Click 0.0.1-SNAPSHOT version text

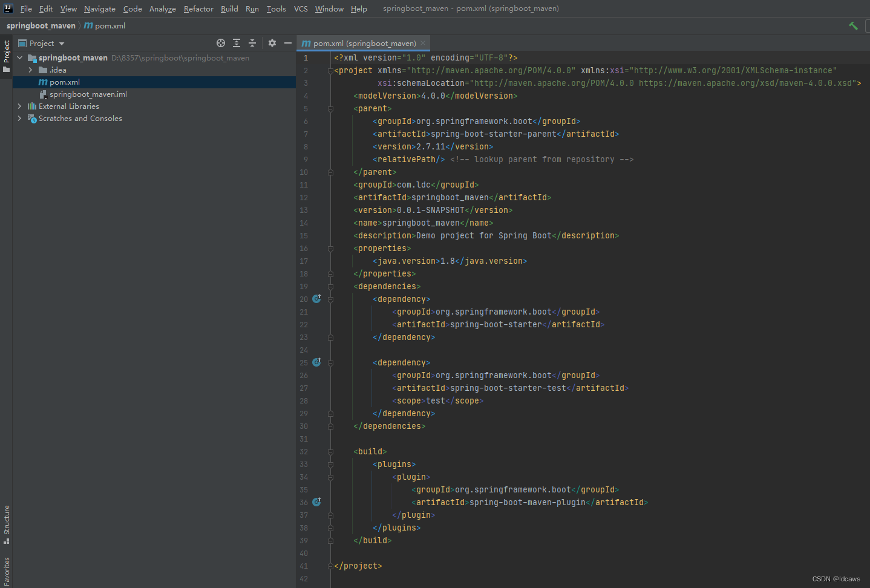coord(431,210)
